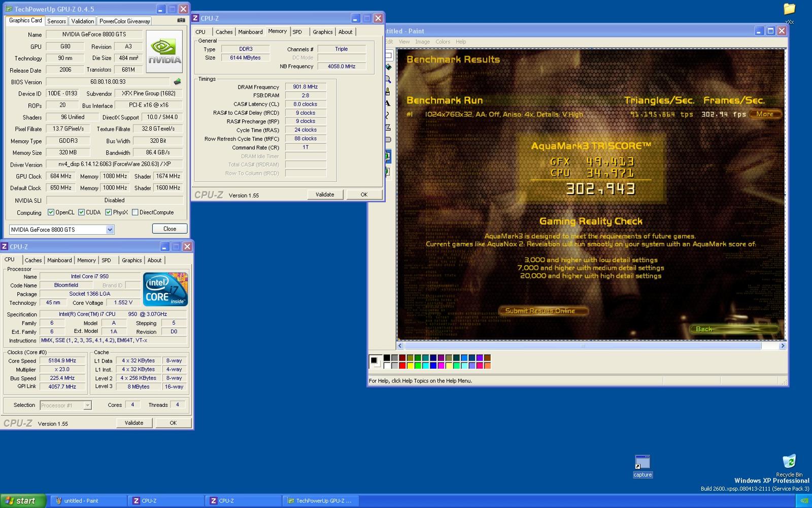
Task: Open the Image menu in Paint
Action: pos(422,42)
